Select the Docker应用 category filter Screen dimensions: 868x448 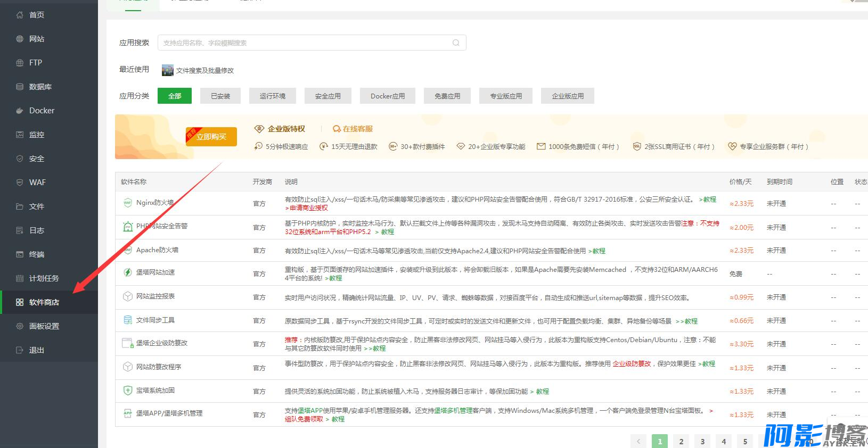388,96
